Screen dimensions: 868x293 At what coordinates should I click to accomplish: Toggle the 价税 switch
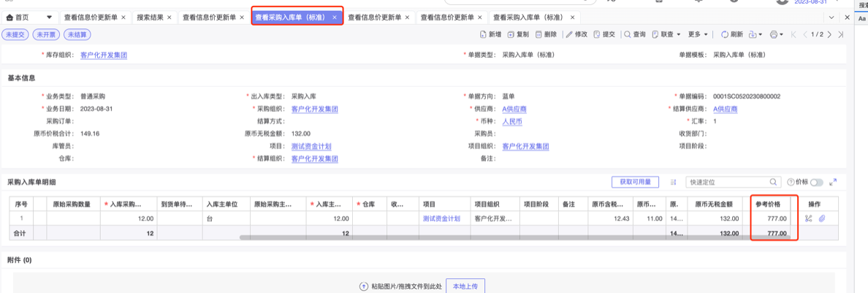[816, 182]
